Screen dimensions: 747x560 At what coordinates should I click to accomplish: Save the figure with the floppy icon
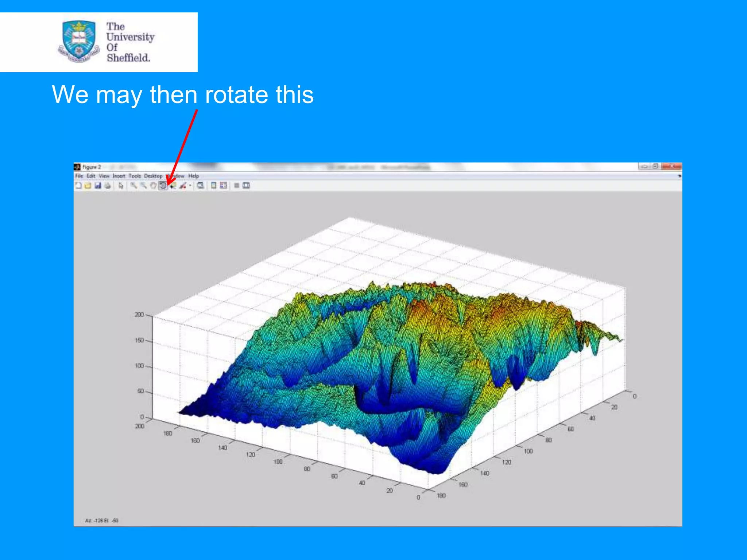click(x=98, y=186)
